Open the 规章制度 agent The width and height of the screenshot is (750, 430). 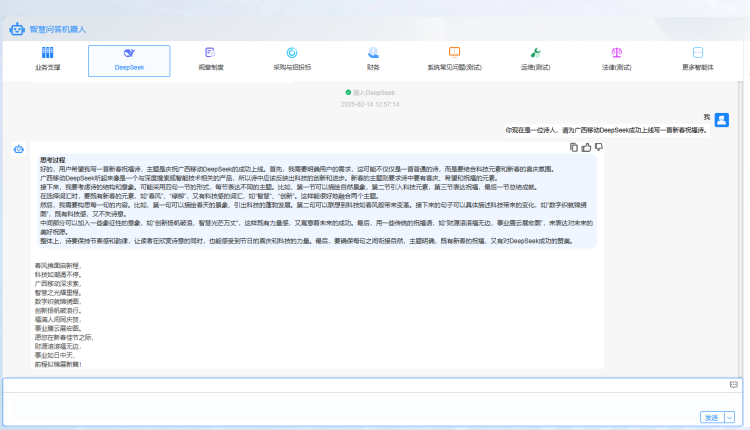coord(210,60)
